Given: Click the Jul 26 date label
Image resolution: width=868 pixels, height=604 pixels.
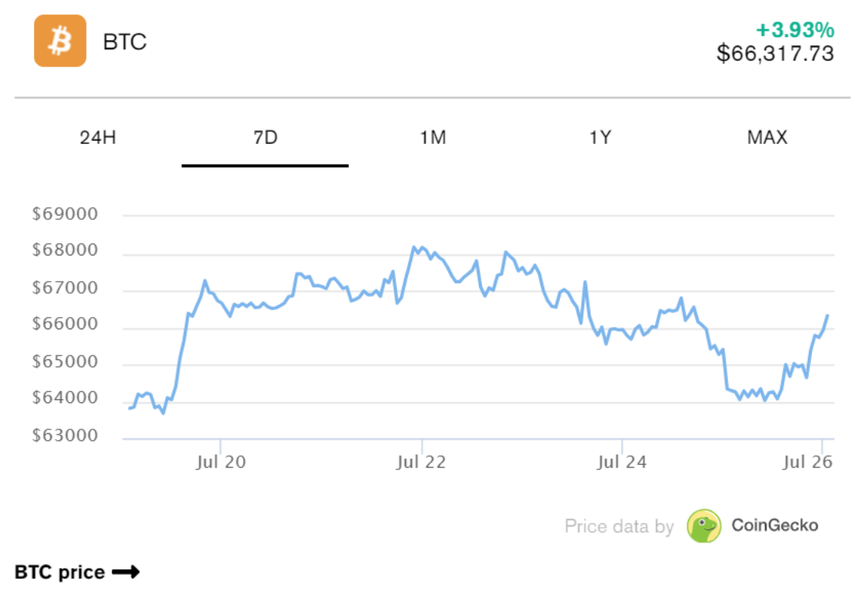Looking at the screenshot, I should [x=807, y=462].
